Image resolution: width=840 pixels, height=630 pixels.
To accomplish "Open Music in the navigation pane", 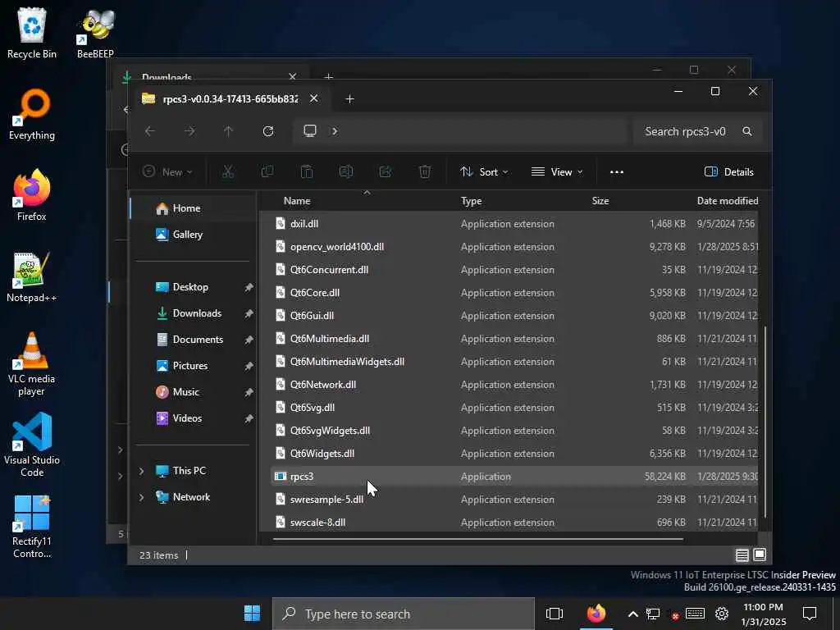I will [193, 392].
